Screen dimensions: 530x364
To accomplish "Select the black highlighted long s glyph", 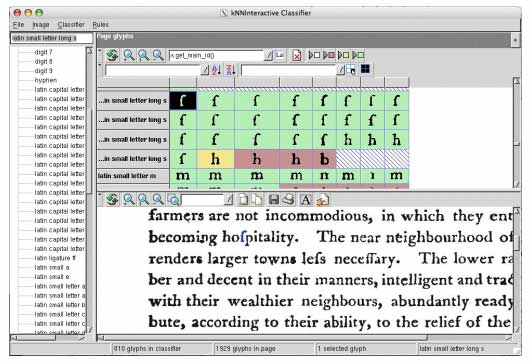I will point(183,101).
